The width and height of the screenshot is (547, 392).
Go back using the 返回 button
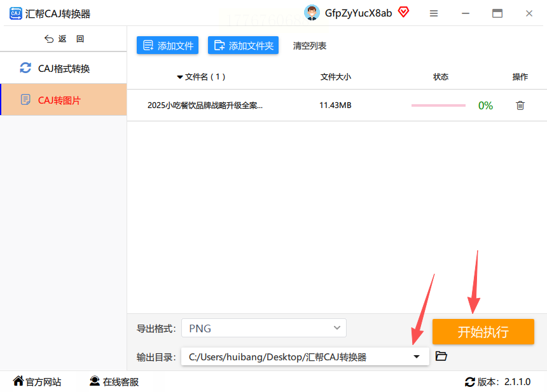point(64,39)
